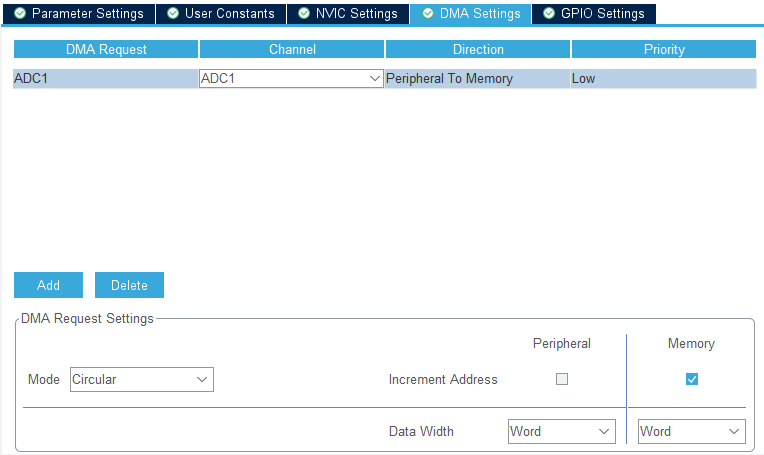Image resolution: width=764 pixels, height=455 pixels.
Task: Open the Memory data width dropdown
Action: (x=691, y=432)
